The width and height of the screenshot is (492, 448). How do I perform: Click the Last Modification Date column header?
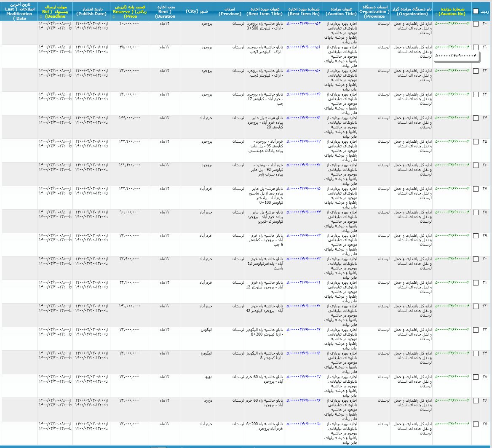pos(19,11)
